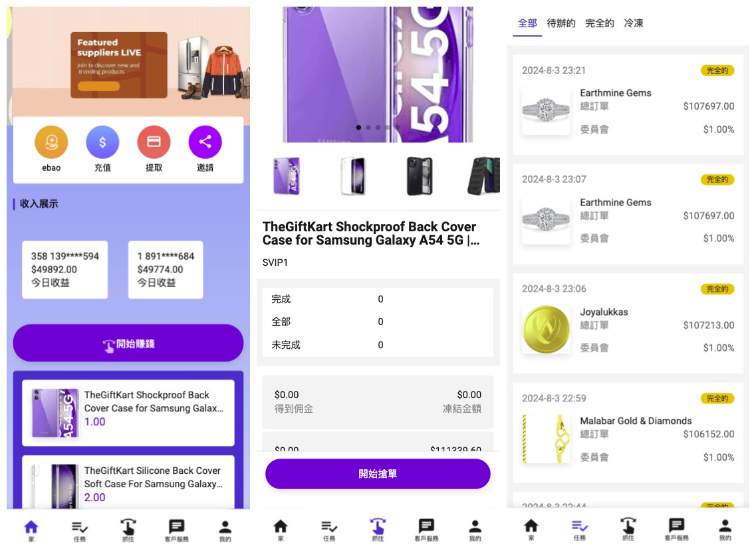Screen dimensions: 756x553
Task: Click the first image carousel dot indicator
Action: point(359,127)
